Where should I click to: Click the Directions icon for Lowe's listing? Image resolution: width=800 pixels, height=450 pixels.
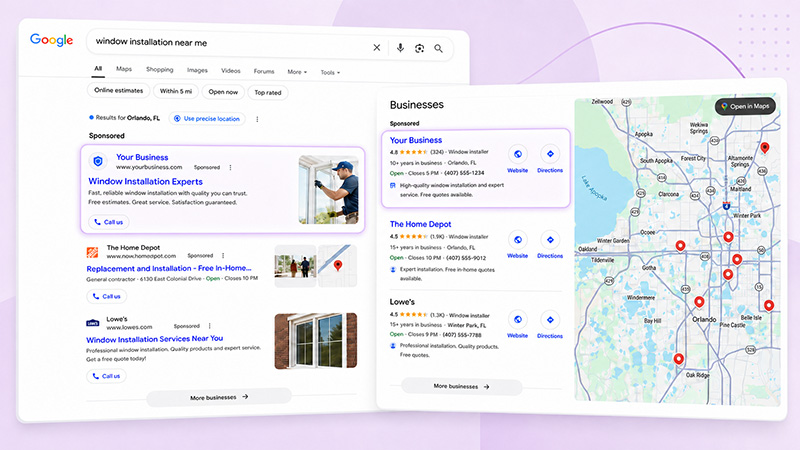550,319
